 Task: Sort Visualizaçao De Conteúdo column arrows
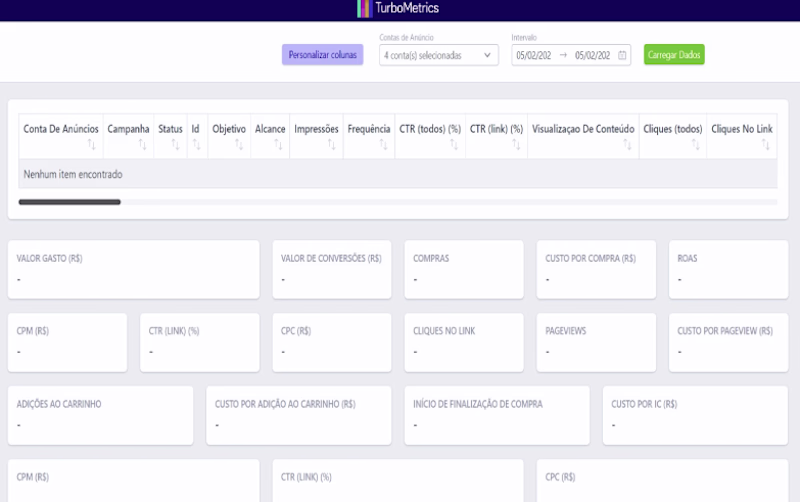point(627,144)
